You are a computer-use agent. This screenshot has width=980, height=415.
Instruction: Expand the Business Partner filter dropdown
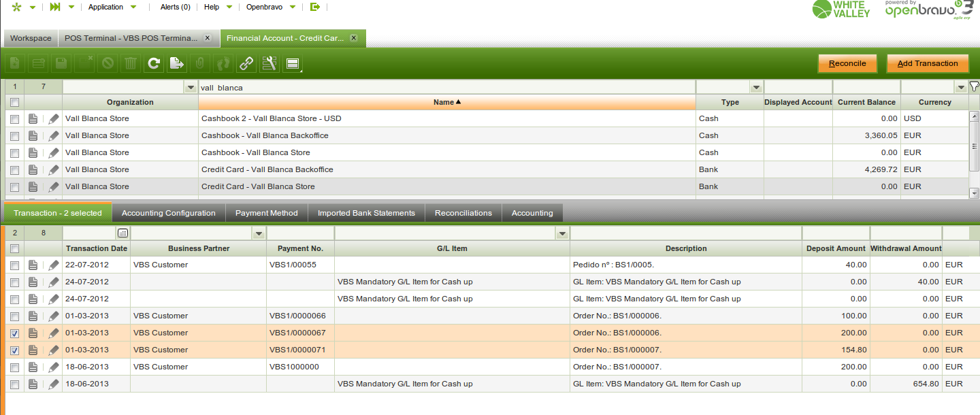(x=259, y=234)
